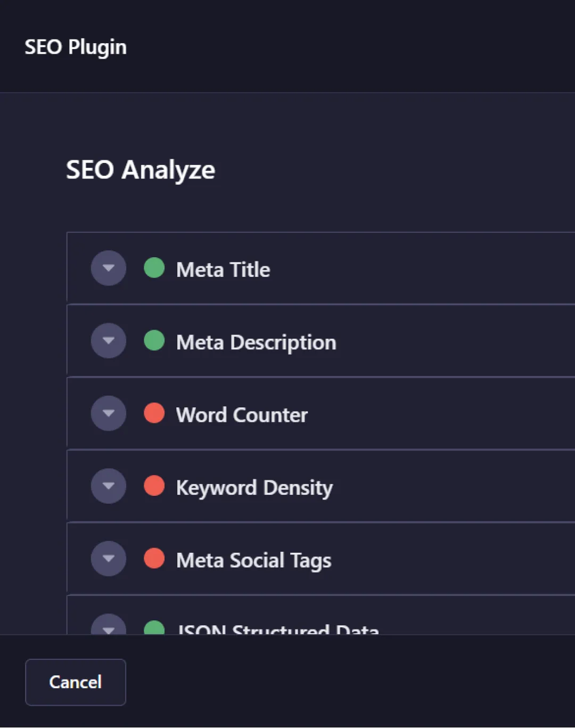Expand the JSON Structured Data arrow
The width and height of the screenshot is (575, 728).
coord(109,627)
